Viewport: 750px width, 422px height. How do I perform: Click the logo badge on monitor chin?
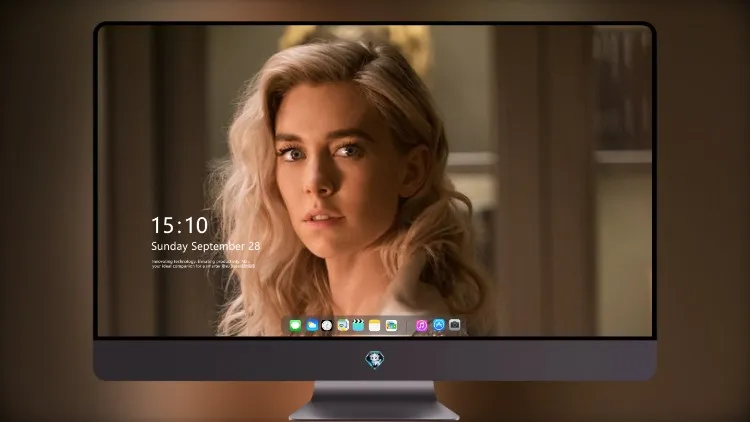coord(375,360)
